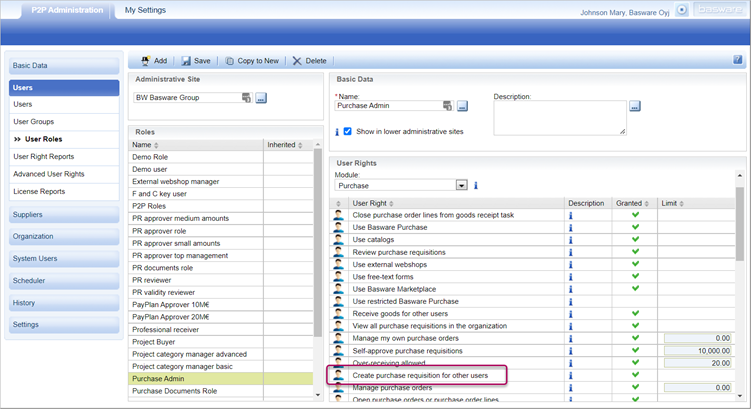Click the round icon next to Johnson Mary
751x409 pixels.
coord(682,10)
